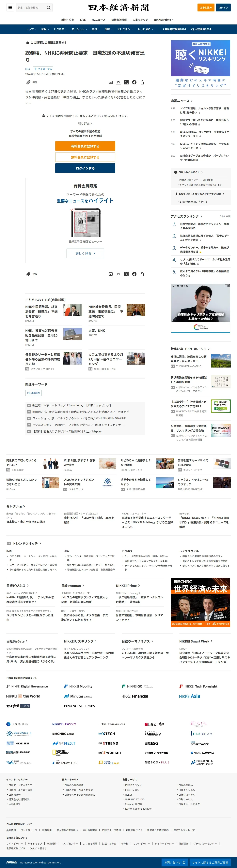The width and height of the screenshot is (237, 868).
Task: Expand the もっと見る navigation dropdown
Action: coord(145,29)
